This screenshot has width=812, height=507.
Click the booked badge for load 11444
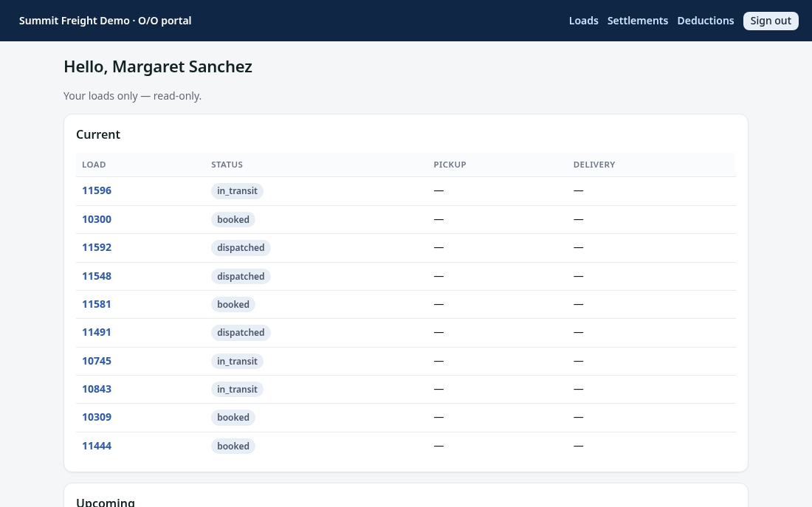(x=233, y=446)
